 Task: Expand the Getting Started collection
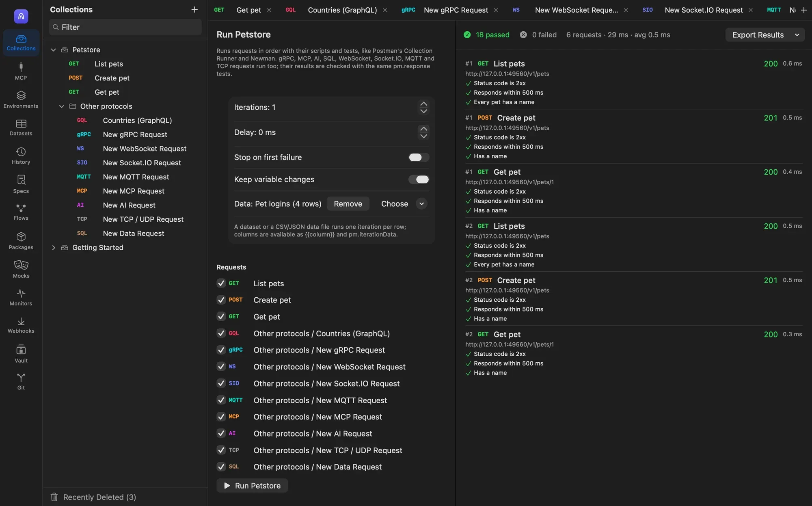[x=53, y=248]
